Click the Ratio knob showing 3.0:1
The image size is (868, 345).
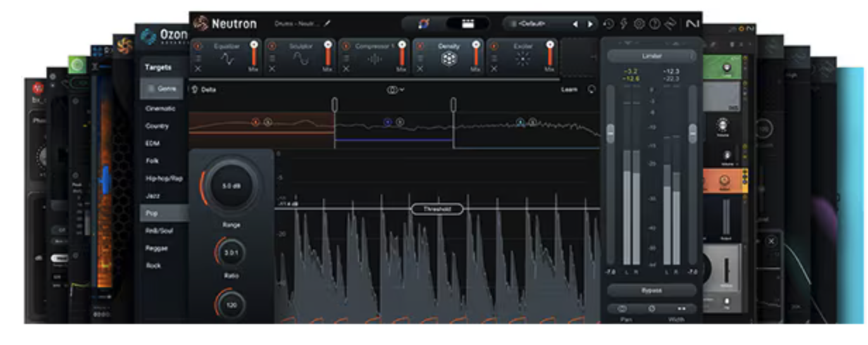231,253
